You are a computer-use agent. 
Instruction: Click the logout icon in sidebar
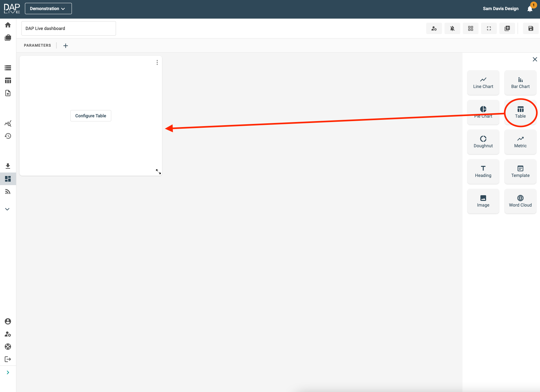[8, 359]
